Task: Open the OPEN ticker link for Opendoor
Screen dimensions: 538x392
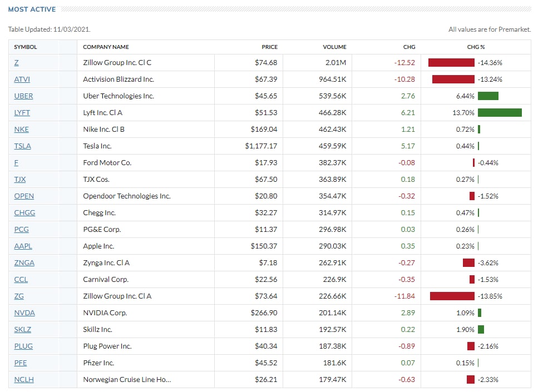Action: pyautogui.click(x=24, y=196)
